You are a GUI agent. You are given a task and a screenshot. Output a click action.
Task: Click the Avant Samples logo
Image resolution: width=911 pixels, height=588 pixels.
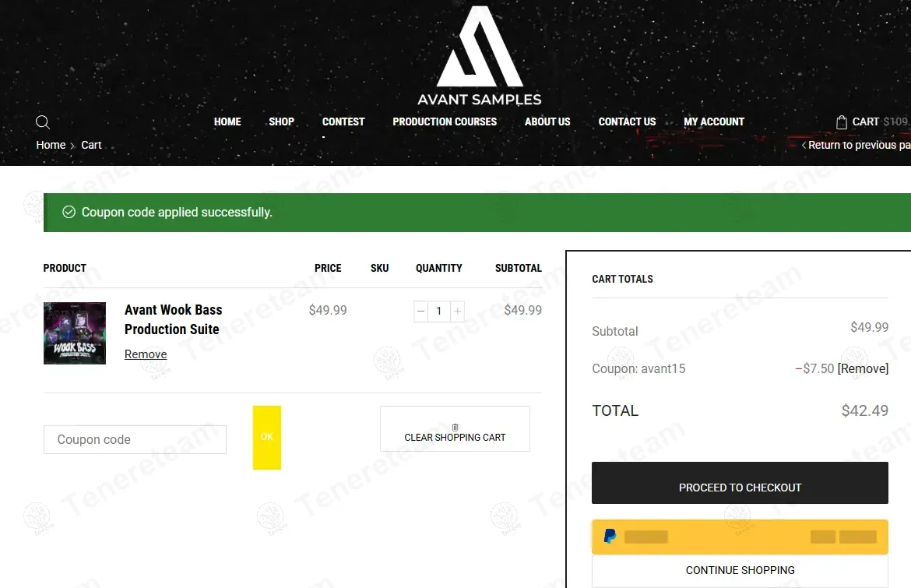480,56
